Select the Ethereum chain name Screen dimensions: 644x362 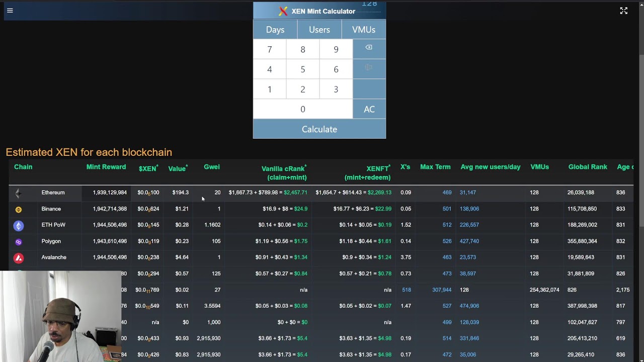click(53, 193)
